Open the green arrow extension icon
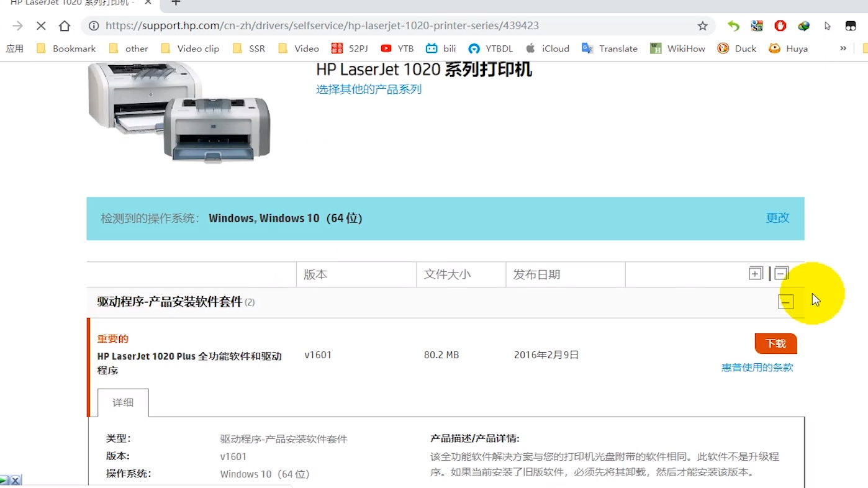 [x=733, y=26]
